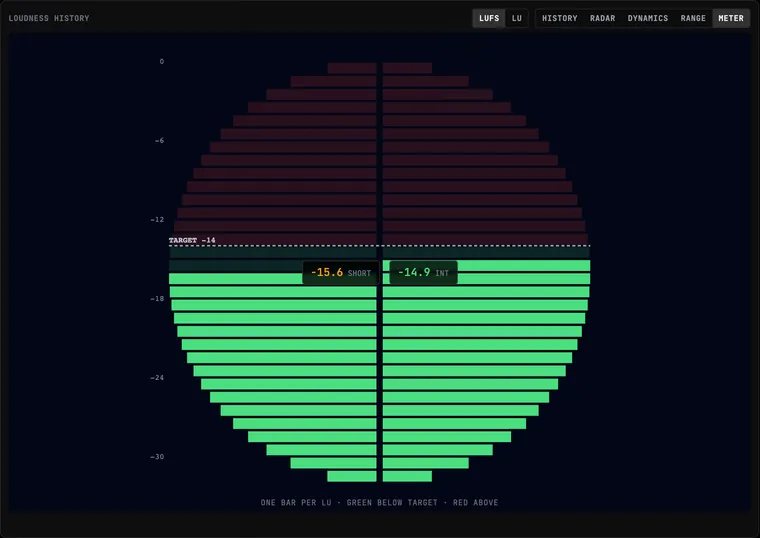Click the -15.6 SHORT readout
Viewport: 760px width, 538px height.
(341, 273)
